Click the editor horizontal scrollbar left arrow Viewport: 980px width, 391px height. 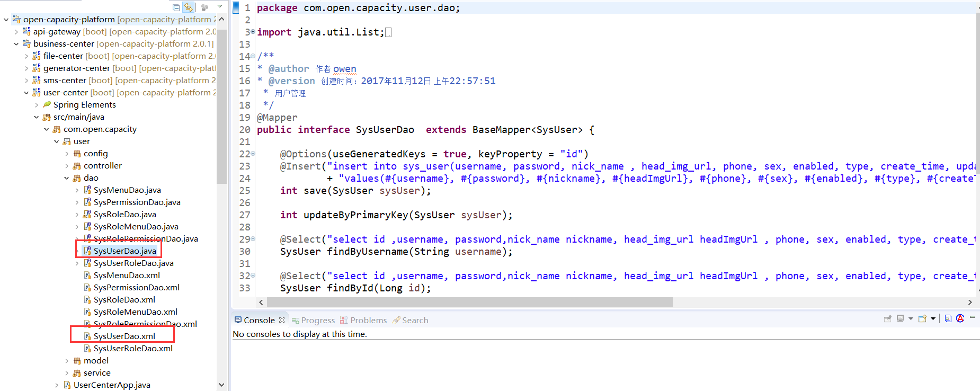coord(261,302)
